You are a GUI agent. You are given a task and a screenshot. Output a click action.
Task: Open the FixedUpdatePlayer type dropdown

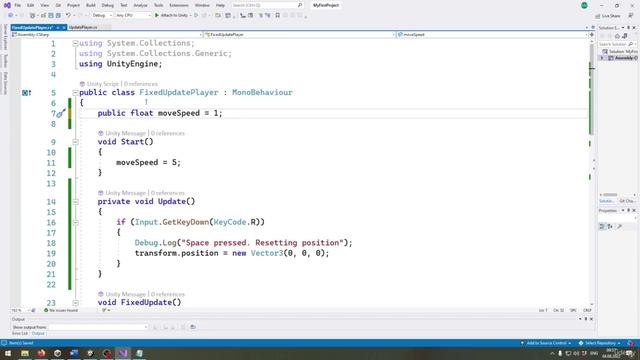(x=300, y=35)
